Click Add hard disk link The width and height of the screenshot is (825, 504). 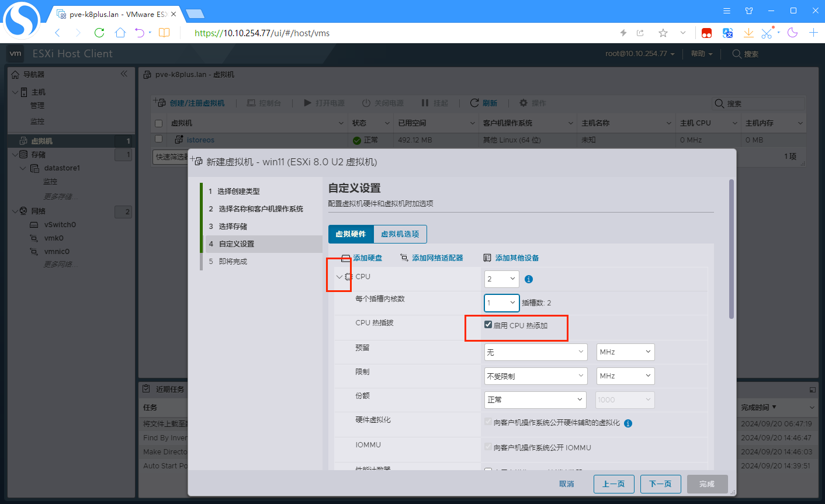368,258
